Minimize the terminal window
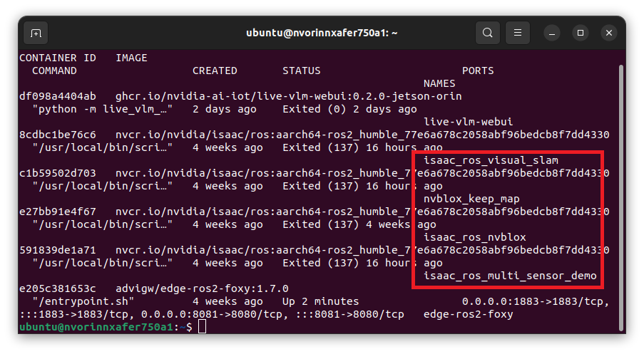 [552, 33]
